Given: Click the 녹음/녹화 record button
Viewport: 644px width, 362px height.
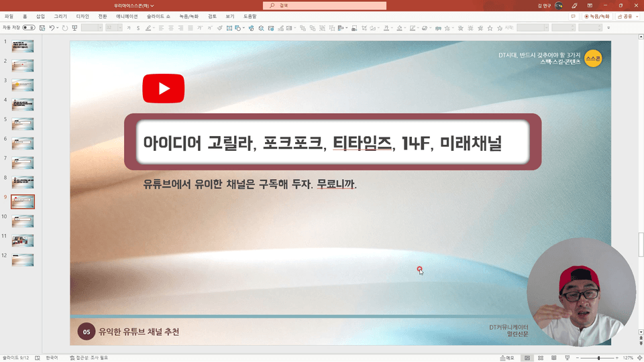Looking at the screenshot, I should tap(597, 16).
